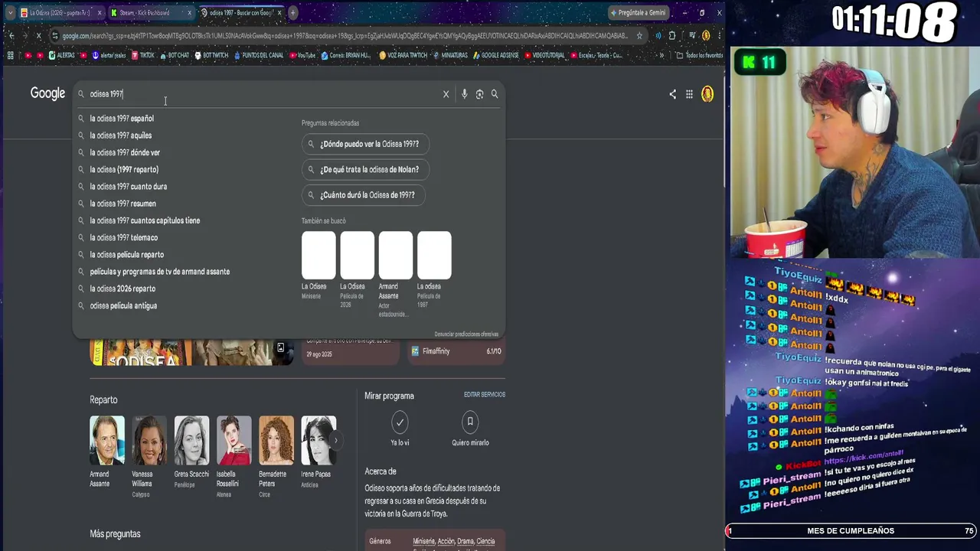Open the BOT CHAT bookmark

(x=174, y=55)
